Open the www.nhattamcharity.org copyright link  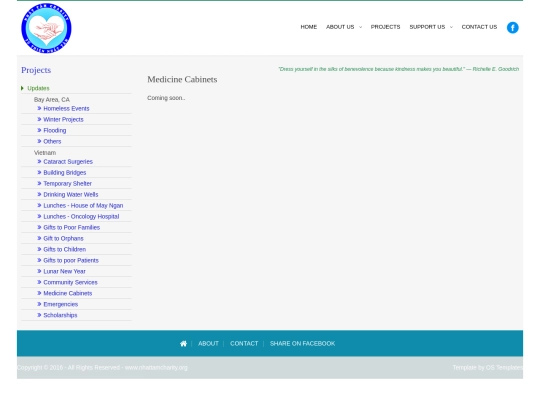click(x=156, y=368)
